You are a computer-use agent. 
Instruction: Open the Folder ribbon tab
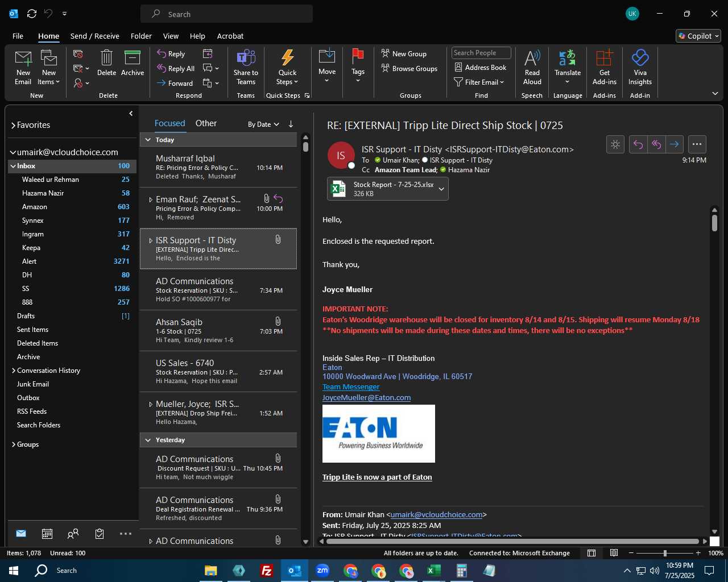click(x=141, y=36)
